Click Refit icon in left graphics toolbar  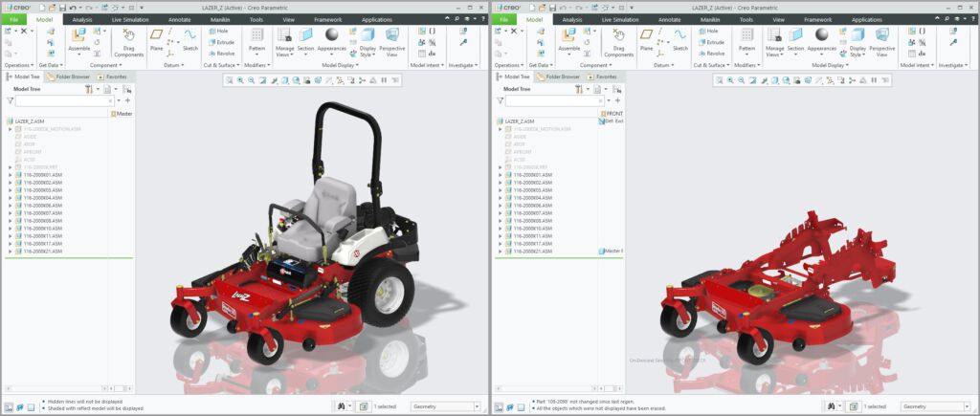pos(230,80)
